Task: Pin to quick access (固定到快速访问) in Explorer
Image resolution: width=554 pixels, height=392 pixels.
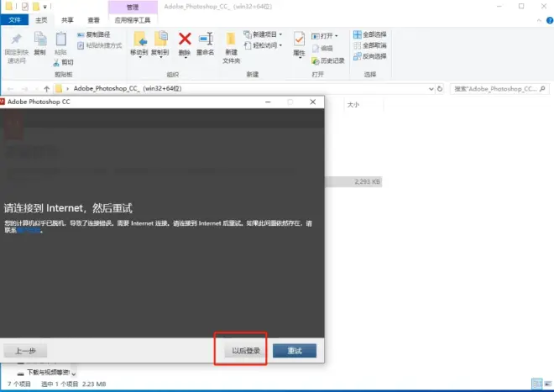Action: coord(16,49)
